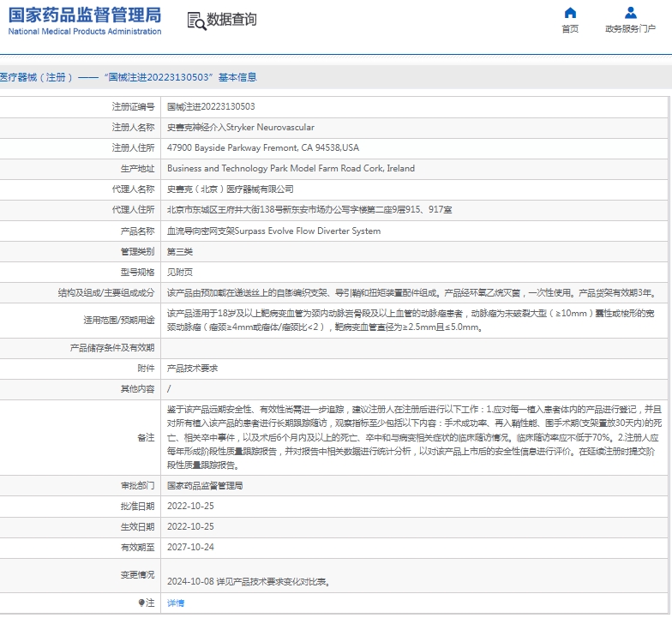This screenshot has width=672, height=618.
Task: Click the 北京市东城区王府井大街138号 agent address
Action: pos(309,209)
